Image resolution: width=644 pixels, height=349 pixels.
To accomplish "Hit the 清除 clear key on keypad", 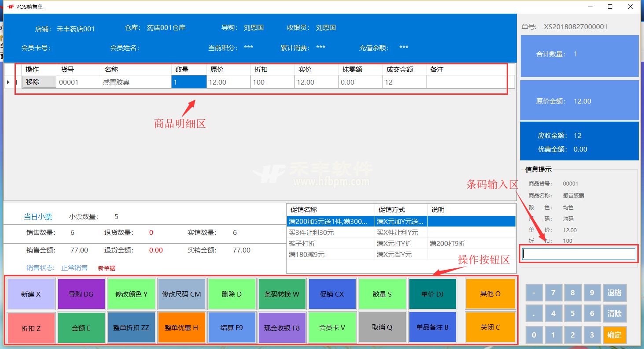I will (x=614, y=314).
